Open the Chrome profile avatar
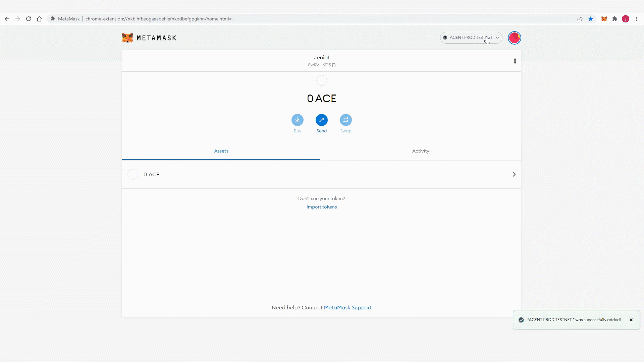This screenshot has height=362, width=644. pyautogui.click(x=626, y=19)
